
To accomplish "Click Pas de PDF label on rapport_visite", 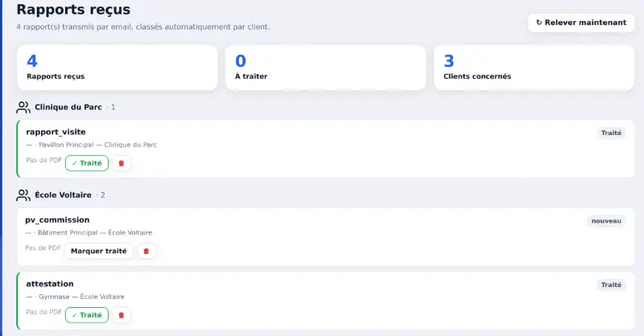I will click(44, 160).
